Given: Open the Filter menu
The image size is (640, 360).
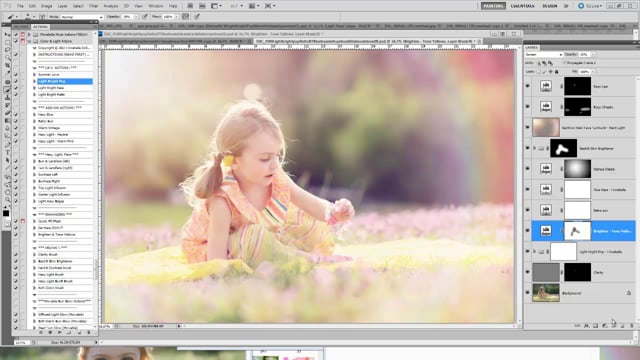Looking at the screenshot, I should pyautogui.click(x=93, y=6).
